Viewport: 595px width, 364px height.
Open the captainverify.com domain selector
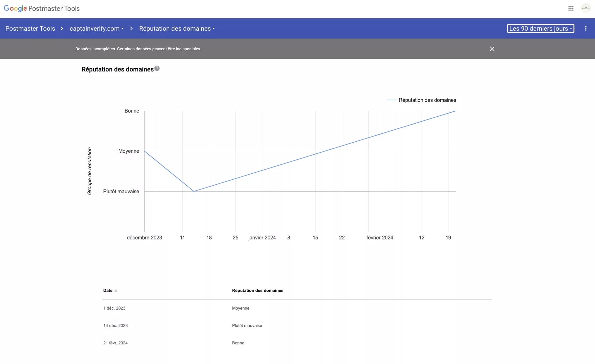coord(96,28)
